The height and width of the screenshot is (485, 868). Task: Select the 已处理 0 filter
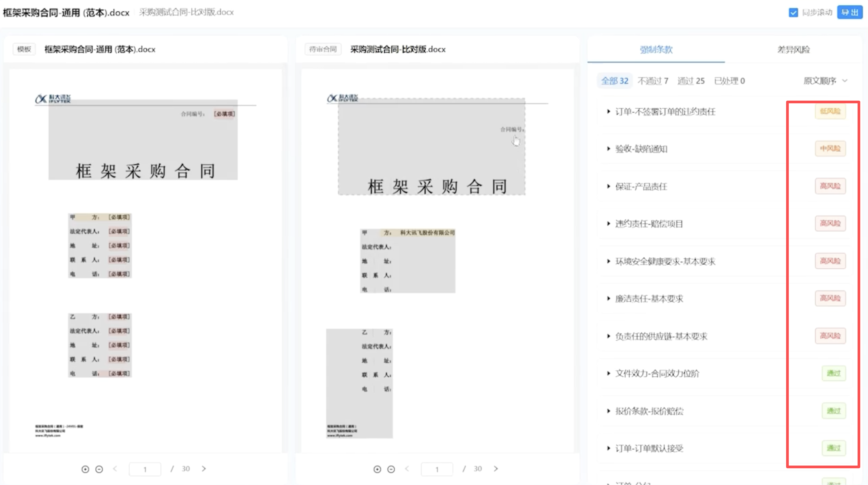coord(729,80)
